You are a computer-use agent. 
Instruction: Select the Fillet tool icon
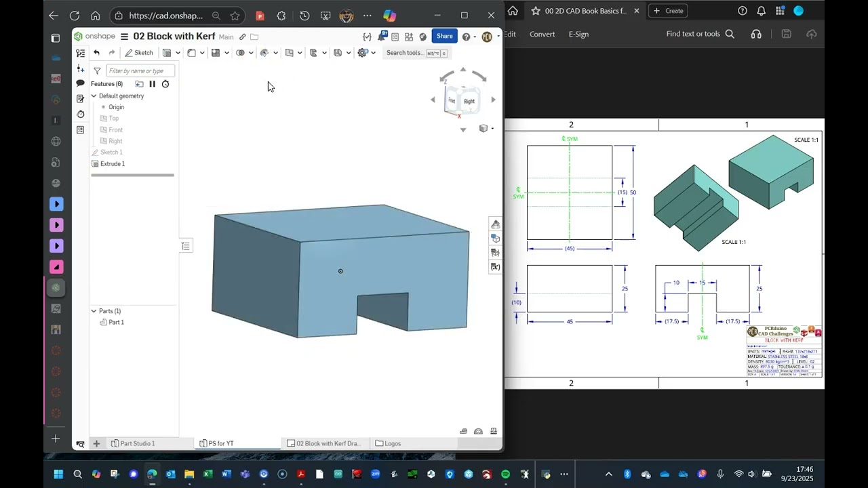pyautogui.click(x=191, y=53)
